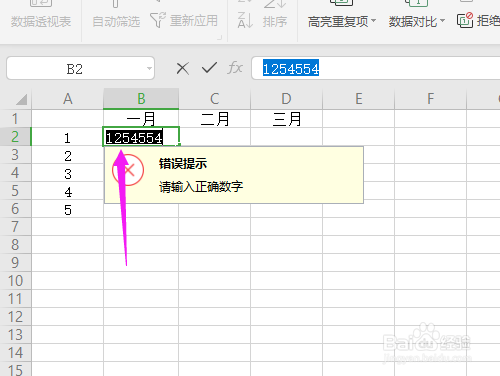Click the fx insert function icon
Screen dimensions: 500x376
click(x=235, y=68)
